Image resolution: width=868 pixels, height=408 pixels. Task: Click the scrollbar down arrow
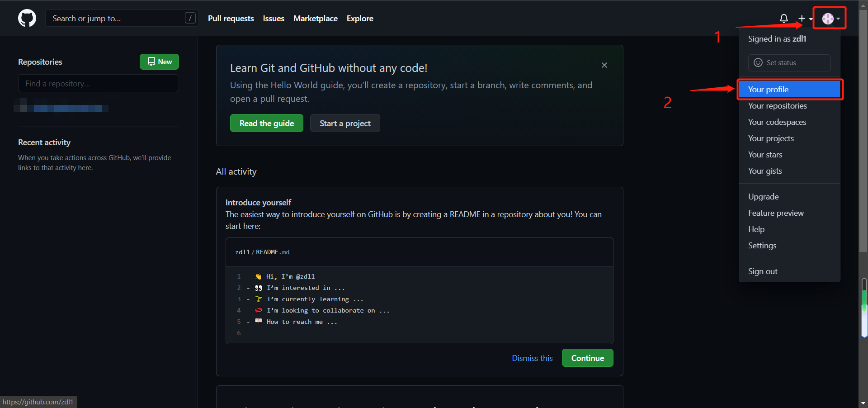(x=863, y=403)
